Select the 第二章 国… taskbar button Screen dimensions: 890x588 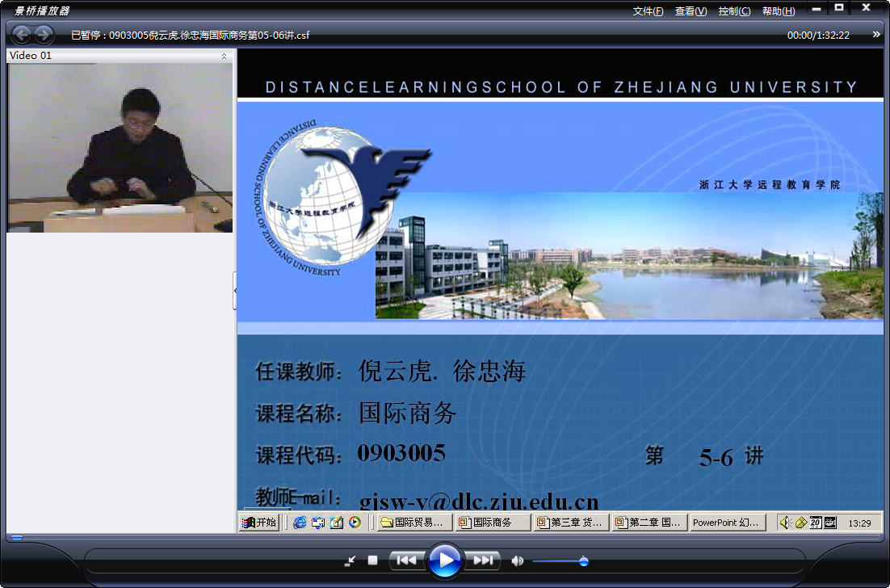(649, 522)
